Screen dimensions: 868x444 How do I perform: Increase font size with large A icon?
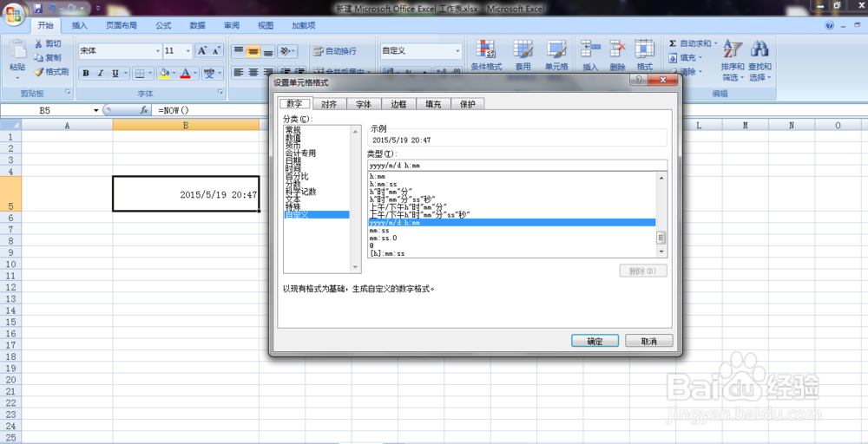point(202,51)
